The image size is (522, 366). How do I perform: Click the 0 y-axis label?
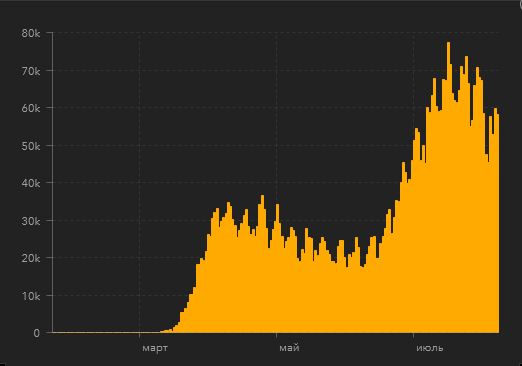tap(36, 333)
